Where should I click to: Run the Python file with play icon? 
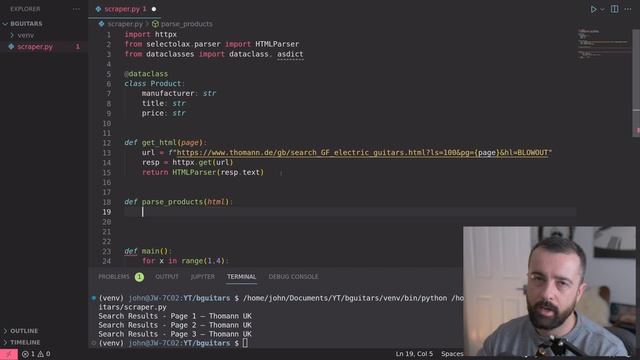click(593, 9)
